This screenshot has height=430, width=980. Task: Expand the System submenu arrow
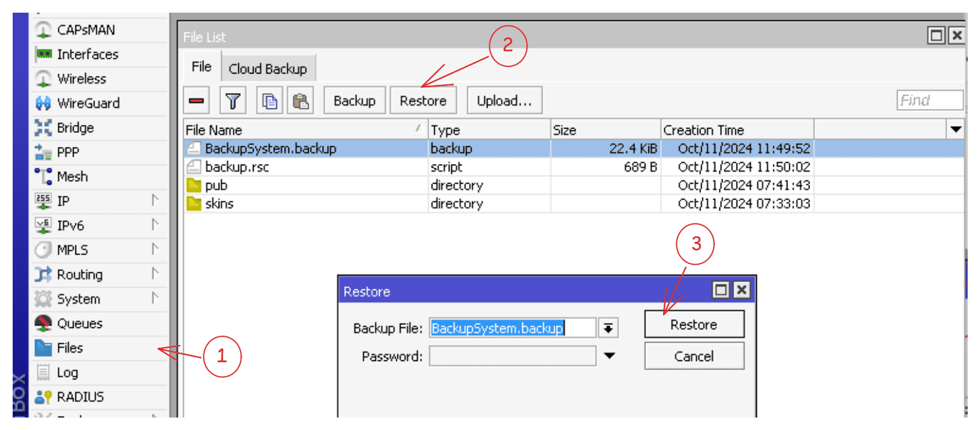click(154, 299)
